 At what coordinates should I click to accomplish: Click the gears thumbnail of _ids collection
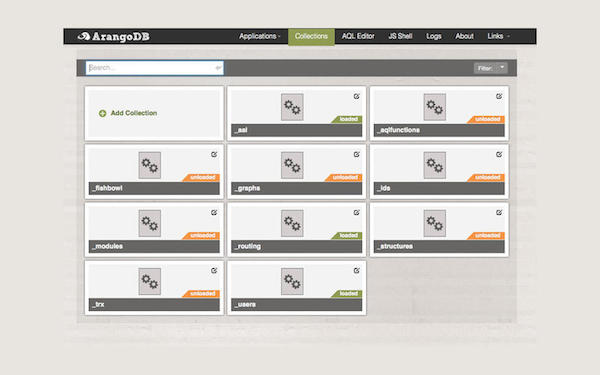coord(435,165)
